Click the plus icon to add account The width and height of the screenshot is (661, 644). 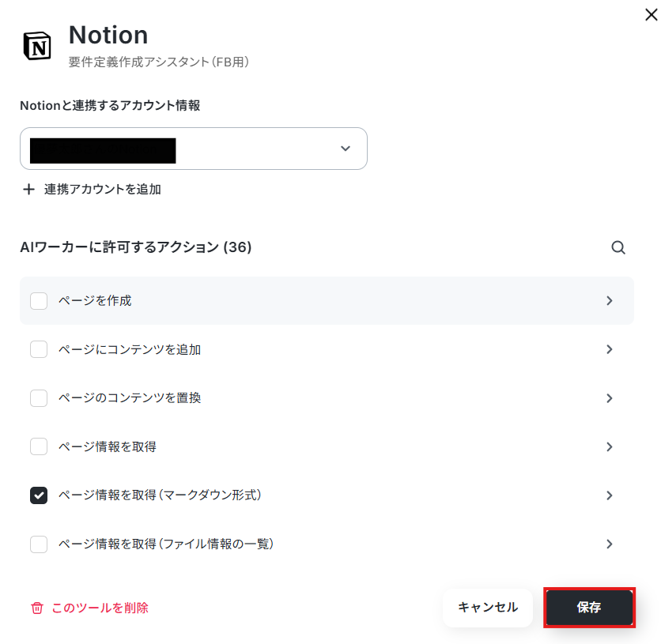click(x=28, y=189)
